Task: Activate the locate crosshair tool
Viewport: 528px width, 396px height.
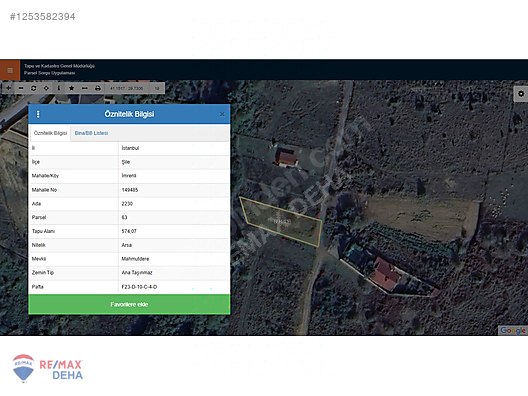Action: tap(46, 88)
